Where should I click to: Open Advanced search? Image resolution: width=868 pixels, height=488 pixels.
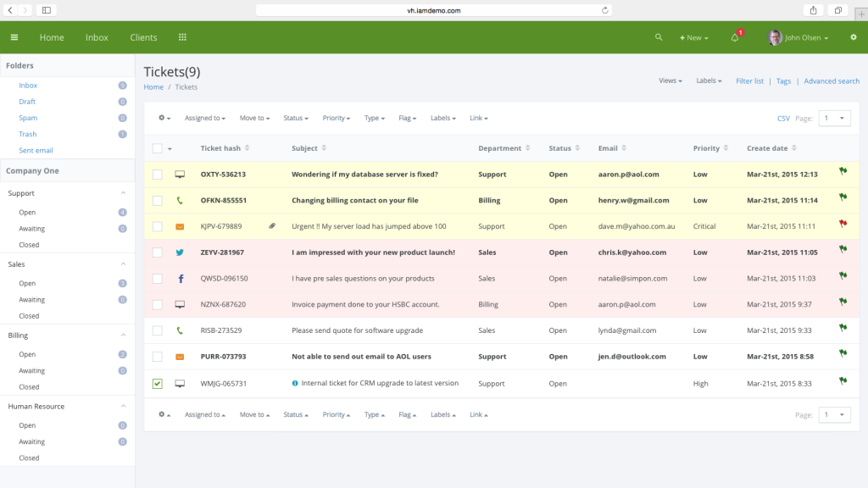pyautogui.click(x=831, y=80)
